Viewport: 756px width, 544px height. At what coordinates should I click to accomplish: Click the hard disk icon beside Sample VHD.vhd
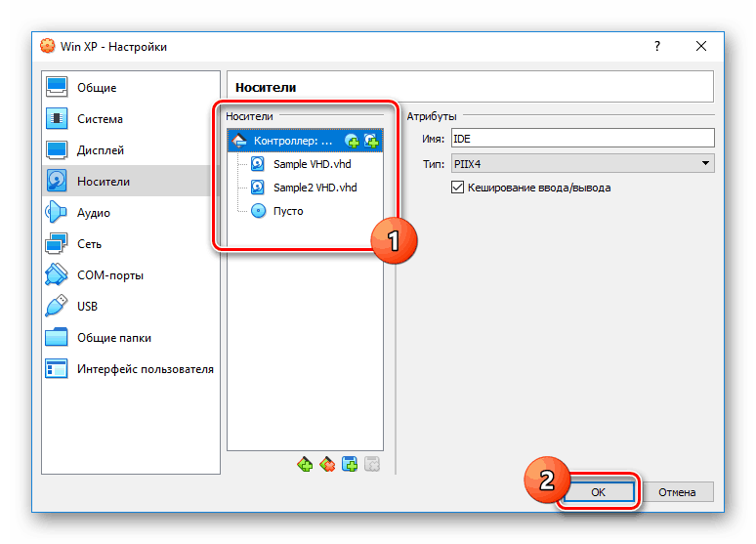(258, 164)
